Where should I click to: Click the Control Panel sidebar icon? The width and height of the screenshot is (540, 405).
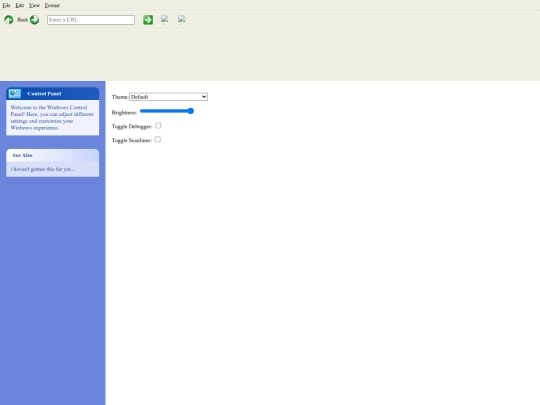pos(15,93)
